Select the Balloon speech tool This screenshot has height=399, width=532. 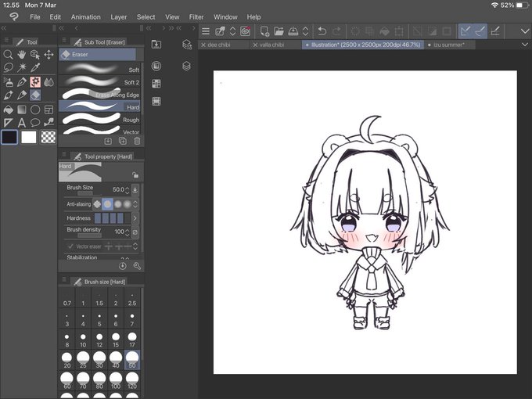[35, 123]
